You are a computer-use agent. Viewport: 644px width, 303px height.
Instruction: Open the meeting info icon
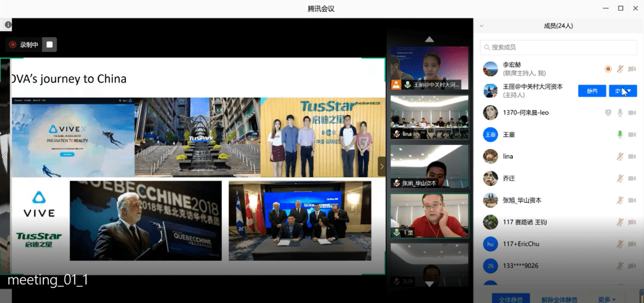pos(7,25)
